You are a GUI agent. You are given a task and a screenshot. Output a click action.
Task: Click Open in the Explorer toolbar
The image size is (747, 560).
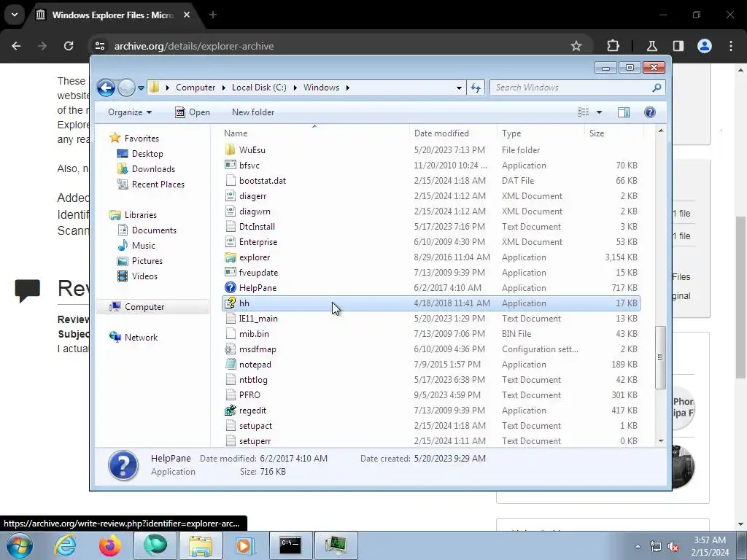point(193,112)
